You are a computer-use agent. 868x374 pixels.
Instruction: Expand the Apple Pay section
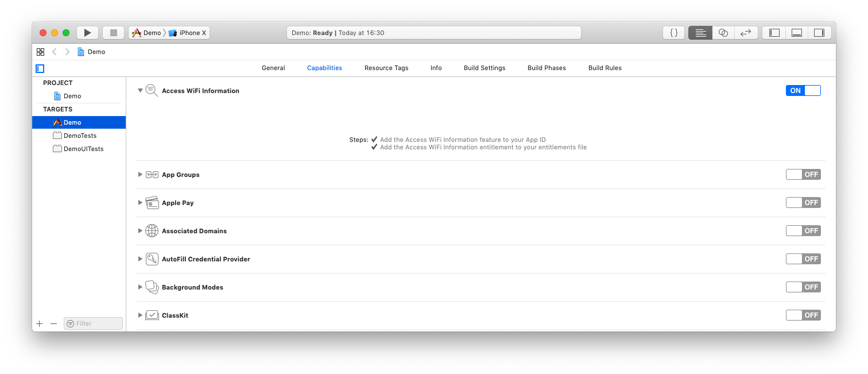pos(140,203)
